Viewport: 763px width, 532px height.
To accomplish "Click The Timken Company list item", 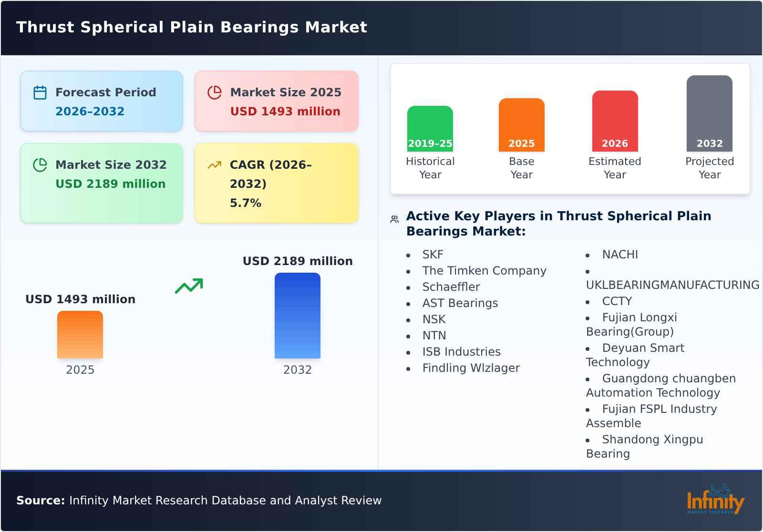I will [x=484, y=270].
